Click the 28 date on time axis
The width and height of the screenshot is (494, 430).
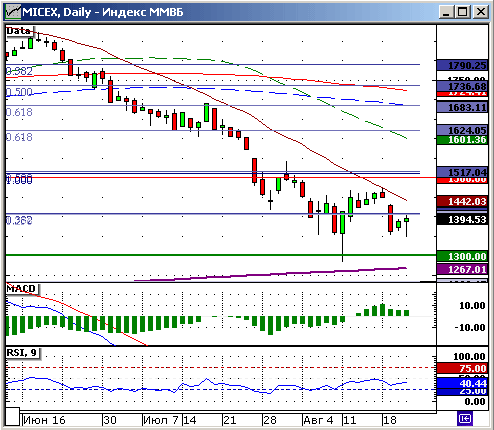[270, 420]
